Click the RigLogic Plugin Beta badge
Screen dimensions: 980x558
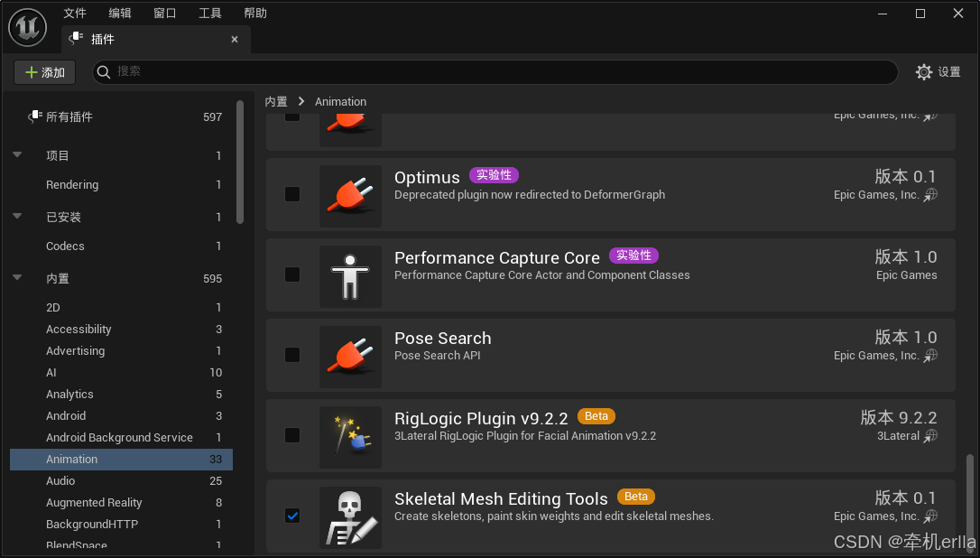[596, 416]
